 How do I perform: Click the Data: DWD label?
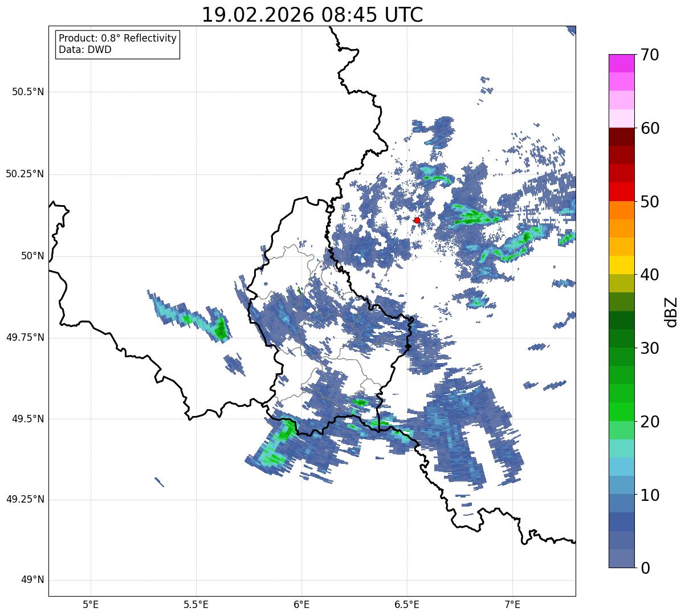click(x=85, y=50)
